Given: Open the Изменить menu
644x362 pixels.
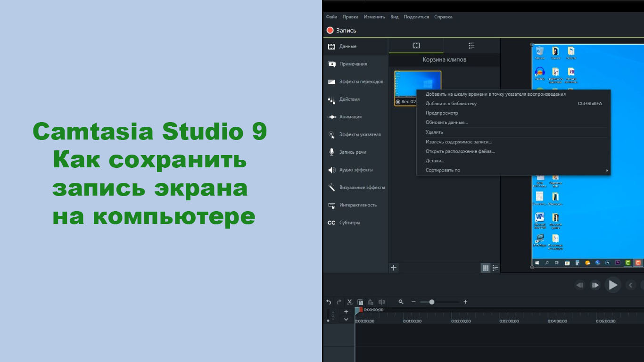Looking at the screenshot, I should [x=374, y=17].
